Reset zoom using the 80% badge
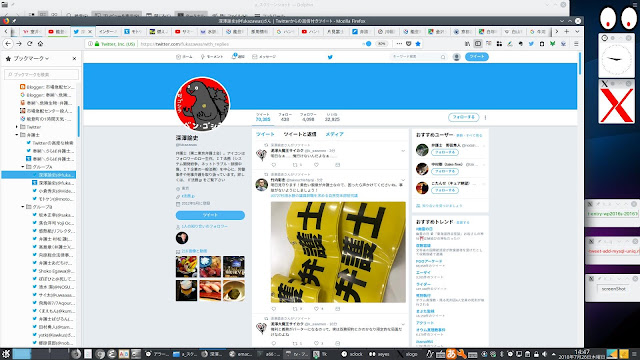The image size is (640, 360). 381,44
